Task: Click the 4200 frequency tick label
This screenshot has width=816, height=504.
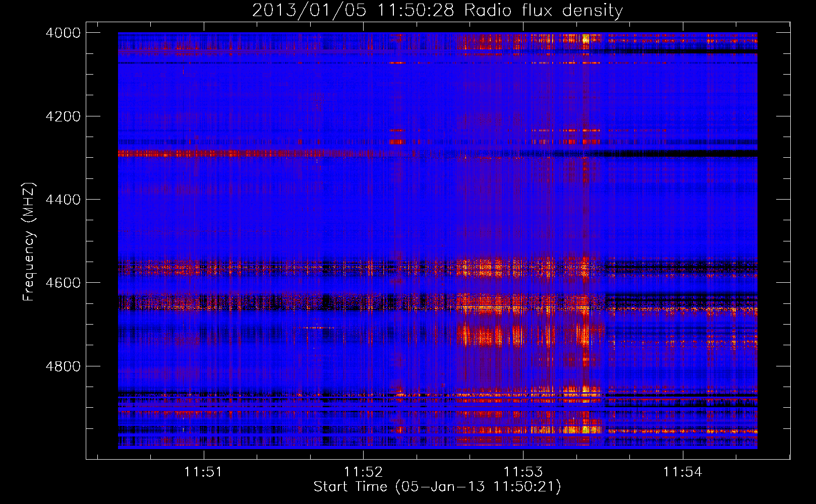Action: (63, 116)
